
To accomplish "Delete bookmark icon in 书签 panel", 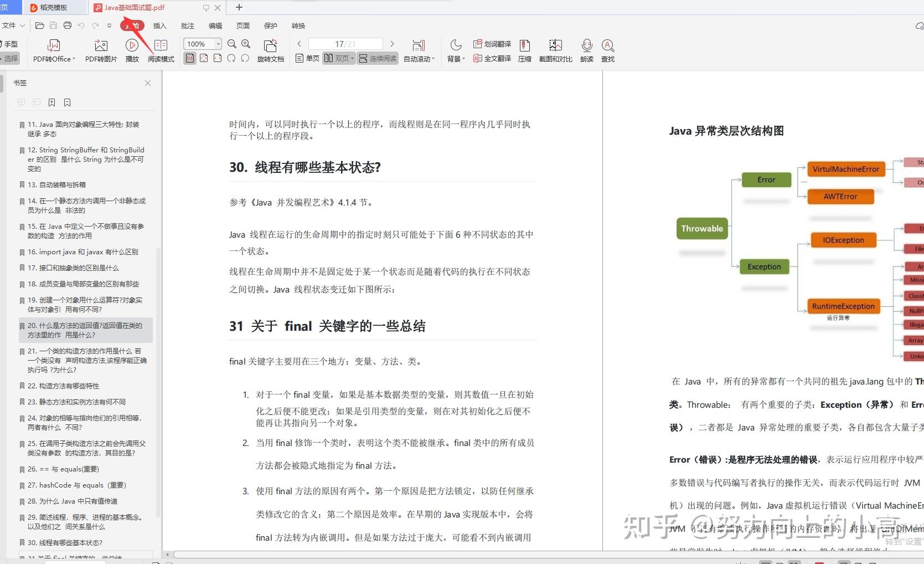I will 67,102.
